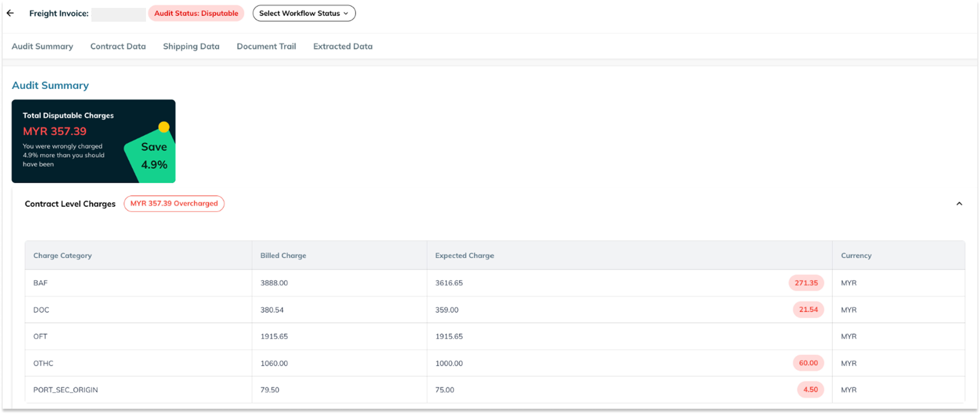Click the redacted Freight Invoice number field

[x=119, y=14]
